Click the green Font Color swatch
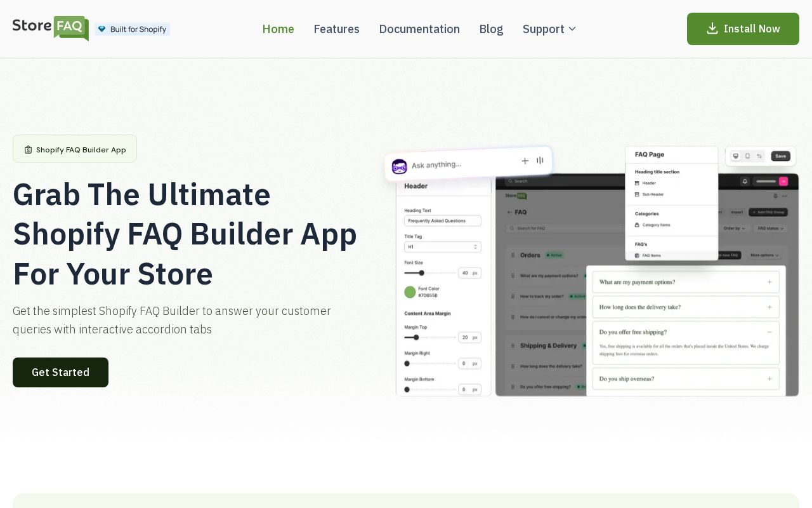Screen dimensions: 812x508 410,292
